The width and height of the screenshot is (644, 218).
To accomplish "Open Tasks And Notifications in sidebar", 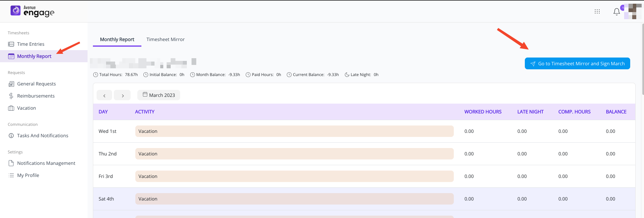I will pyautogui.click(x=44, y=136).
